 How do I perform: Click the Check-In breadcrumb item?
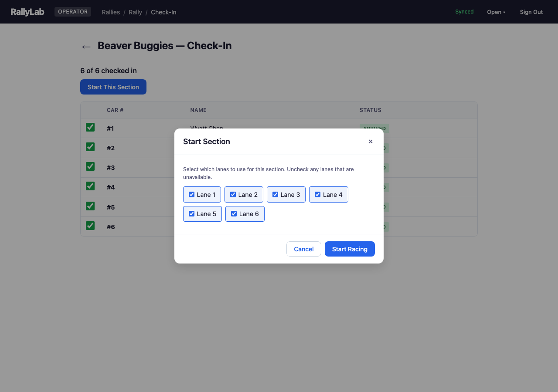pos(163,12)
